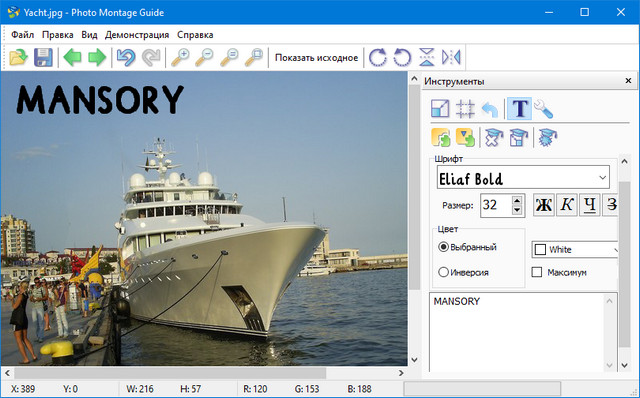
Task: Select the Text tool (T icon)
Action: [520, 109]
